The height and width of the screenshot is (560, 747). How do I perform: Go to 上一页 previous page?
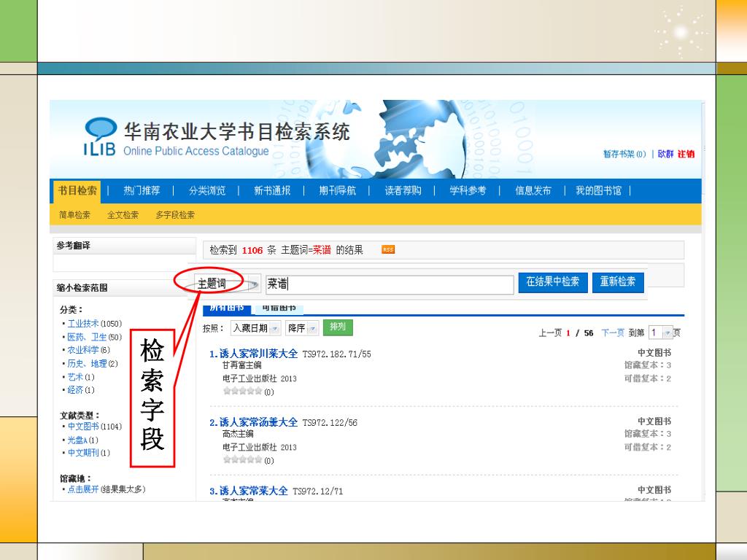click(x=550, y=332)
